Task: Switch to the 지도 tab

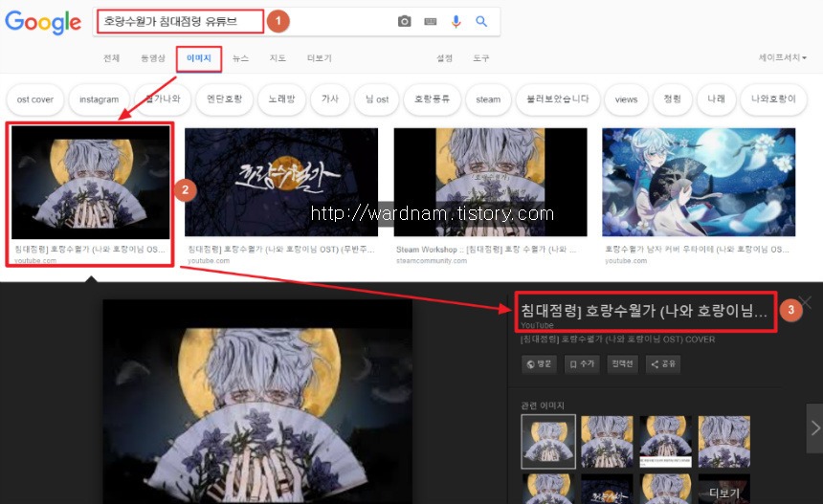Action: (278, 57)
